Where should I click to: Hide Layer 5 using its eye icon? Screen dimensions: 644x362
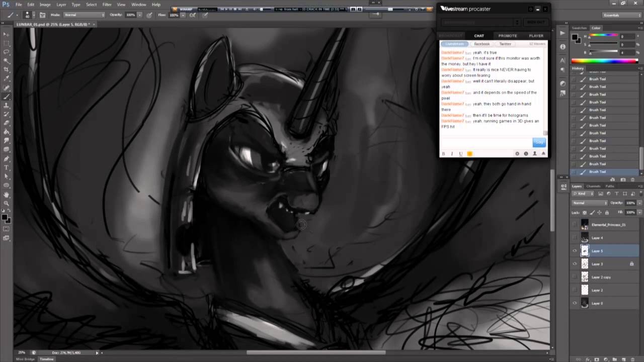pyautogui.click(x=575, y=251)
